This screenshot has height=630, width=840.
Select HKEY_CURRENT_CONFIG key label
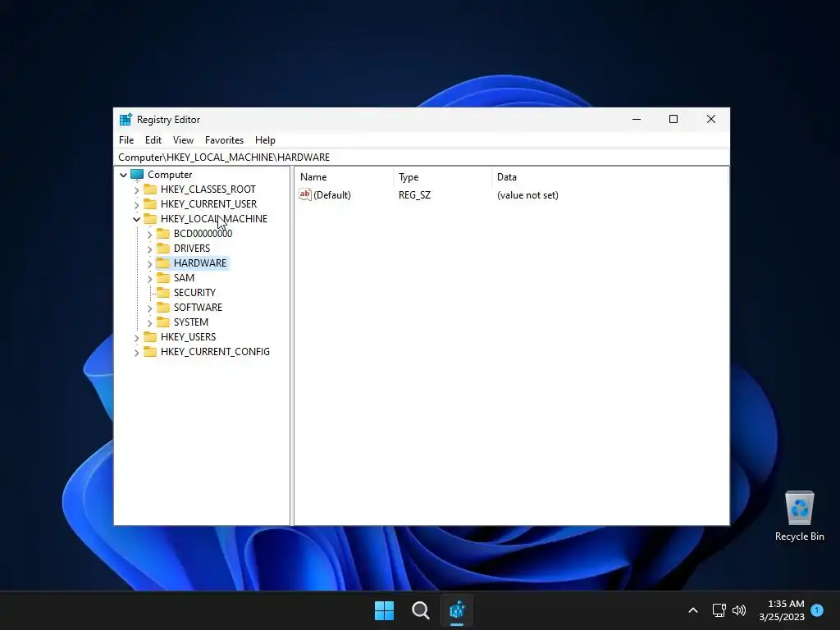[215, 351]
